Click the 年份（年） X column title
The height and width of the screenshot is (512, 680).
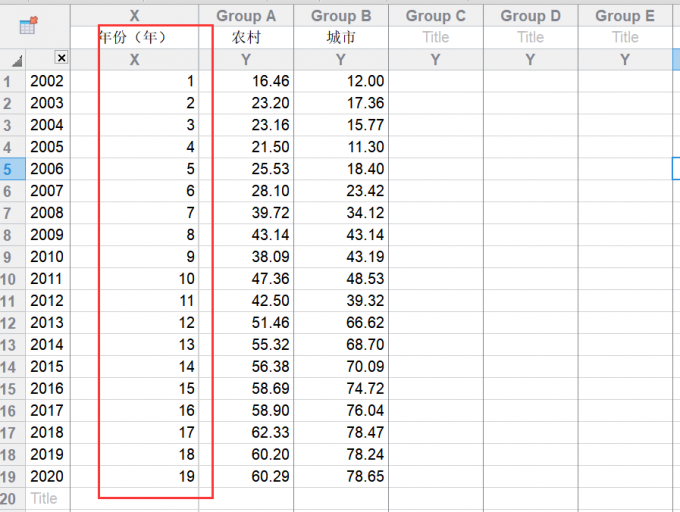(134, 37)
